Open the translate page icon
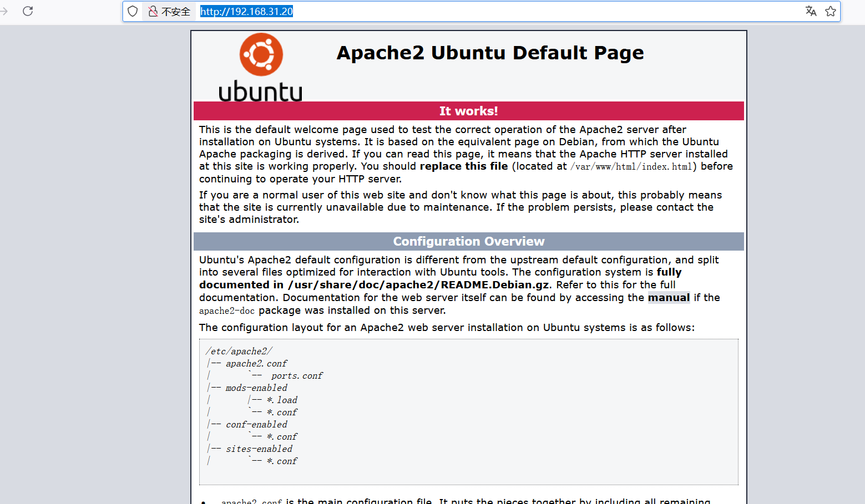Image resolution: width=865 pixels, height=504 pixels. coord(811,11)
